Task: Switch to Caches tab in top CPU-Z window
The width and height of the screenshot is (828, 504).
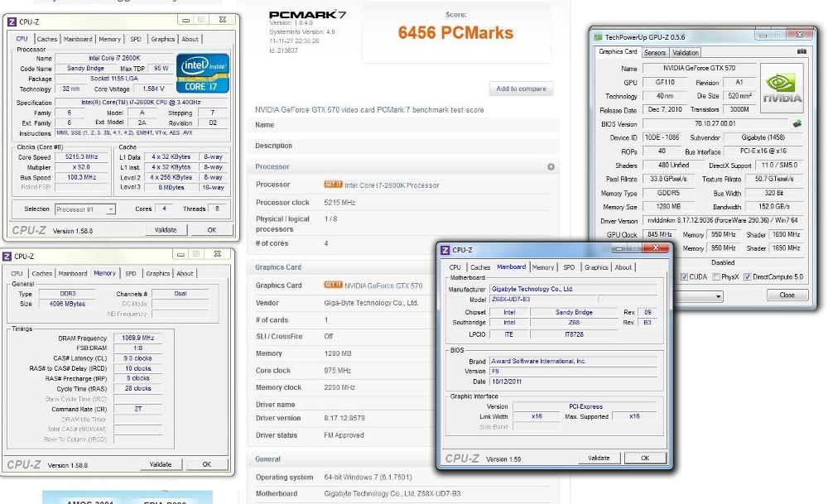Action: (47, 39)
